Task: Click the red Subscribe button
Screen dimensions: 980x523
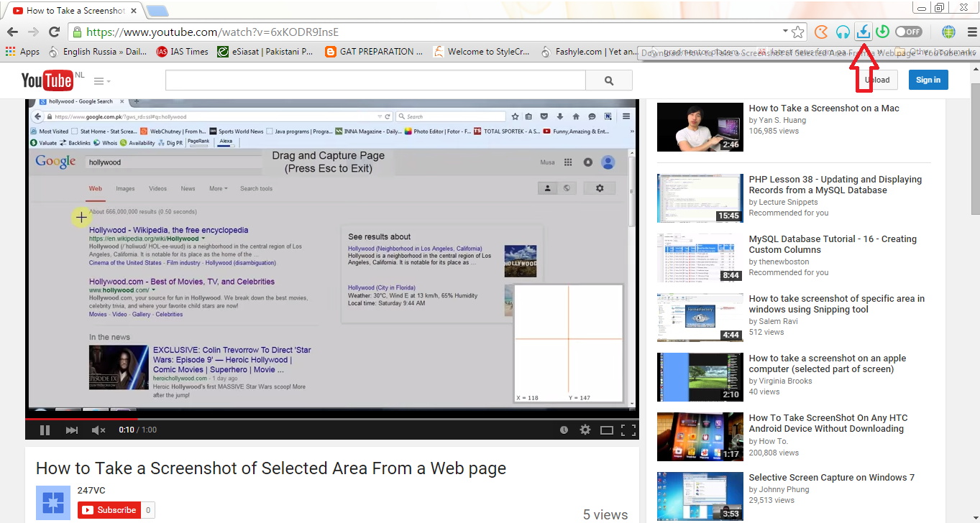Action: pyautogui.click(x=109, y=510)
